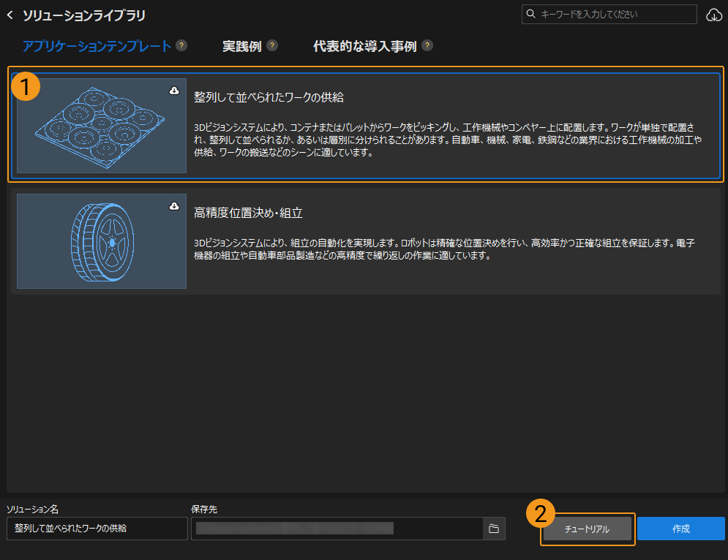The width and height of the screenshot is (728, 560).
Task: Switch to 実践例 tab
Action: click(x=242, y=46)
